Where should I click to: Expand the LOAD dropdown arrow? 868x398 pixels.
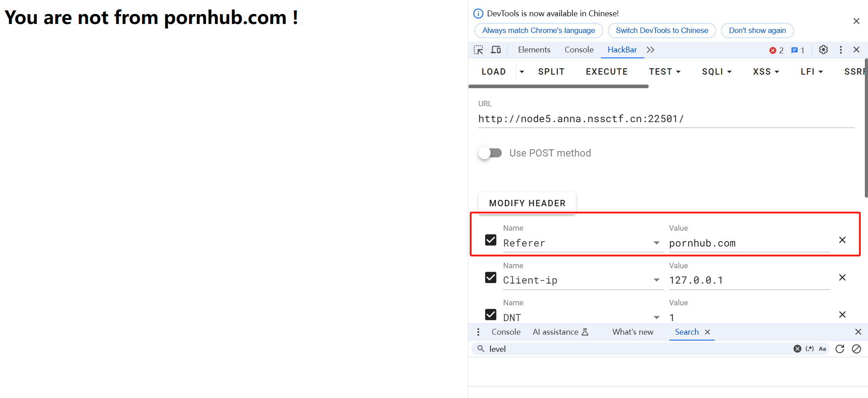tap(522, 71)
